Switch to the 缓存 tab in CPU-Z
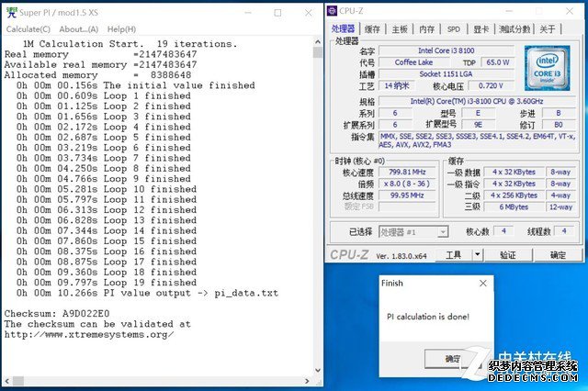 point(372,29)
